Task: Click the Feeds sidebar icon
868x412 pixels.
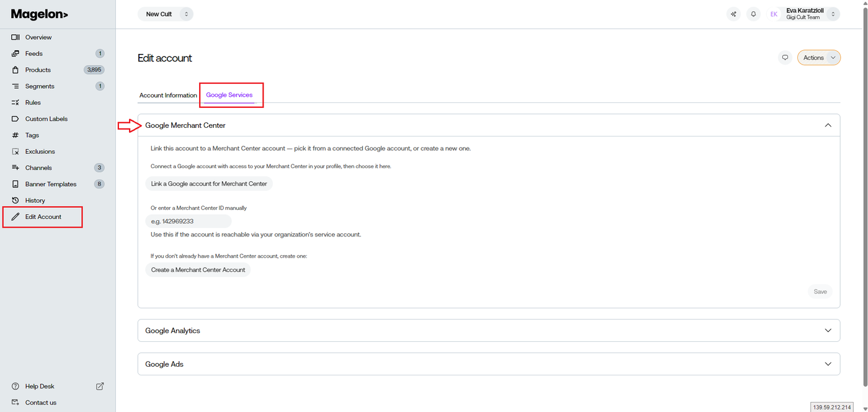Action: pos(15,53)
